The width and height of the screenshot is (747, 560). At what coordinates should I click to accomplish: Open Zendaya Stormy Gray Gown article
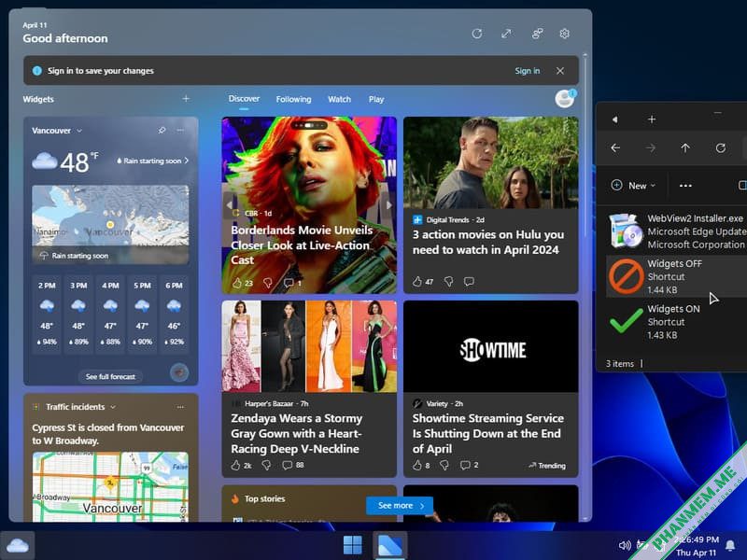[297, 433]
